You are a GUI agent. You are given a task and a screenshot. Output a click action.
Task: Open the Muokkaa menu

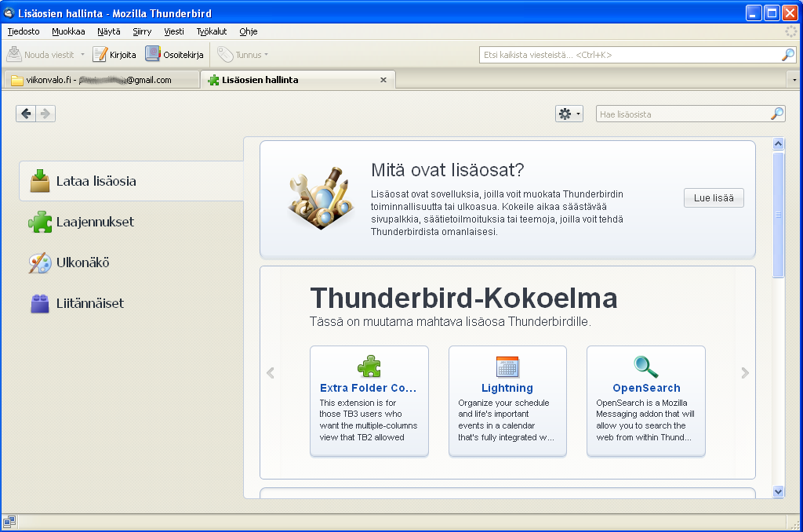[x=69, y=31]
